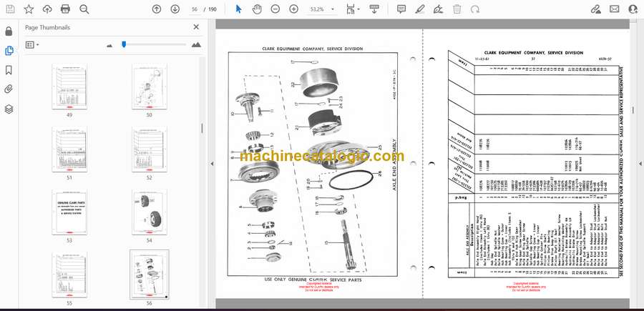Choose the Selection arrow tool

click(x=238, y=9)
